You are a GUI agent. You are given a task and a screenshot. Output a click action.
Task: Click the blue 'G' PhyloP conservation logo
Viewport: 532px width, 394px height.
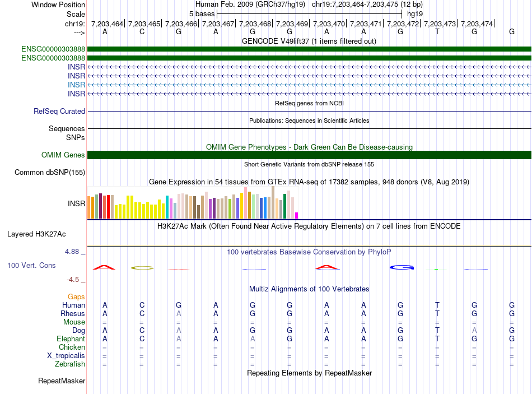point(401,267)
